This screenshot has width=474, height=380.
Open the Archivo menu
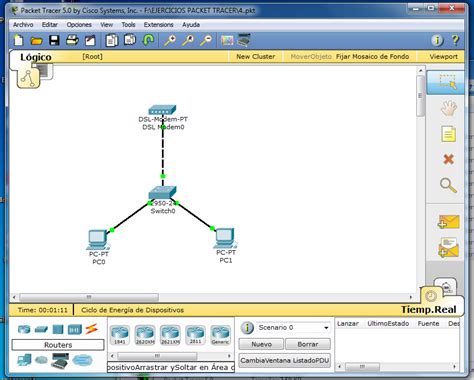point(23,25)
